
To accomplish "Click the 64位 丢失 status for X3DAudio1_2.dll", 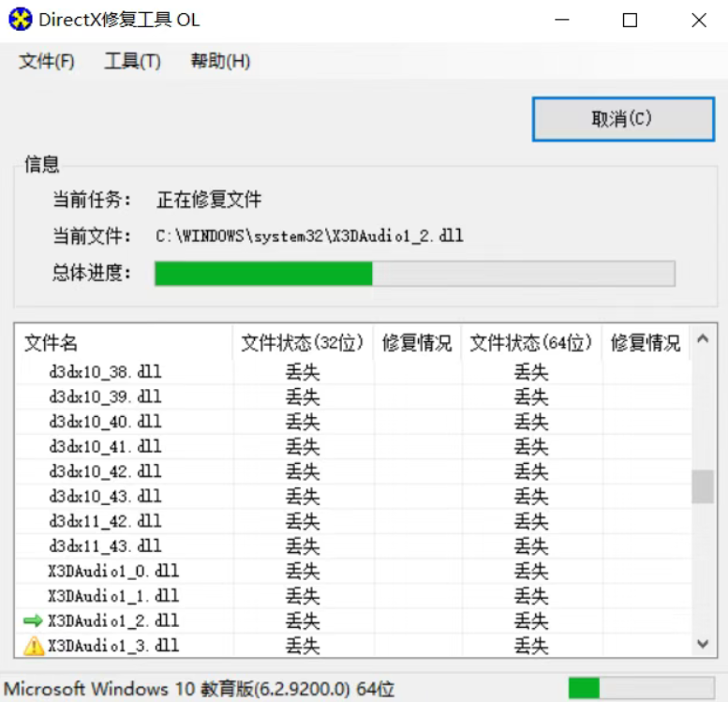I will pos(531,621).
